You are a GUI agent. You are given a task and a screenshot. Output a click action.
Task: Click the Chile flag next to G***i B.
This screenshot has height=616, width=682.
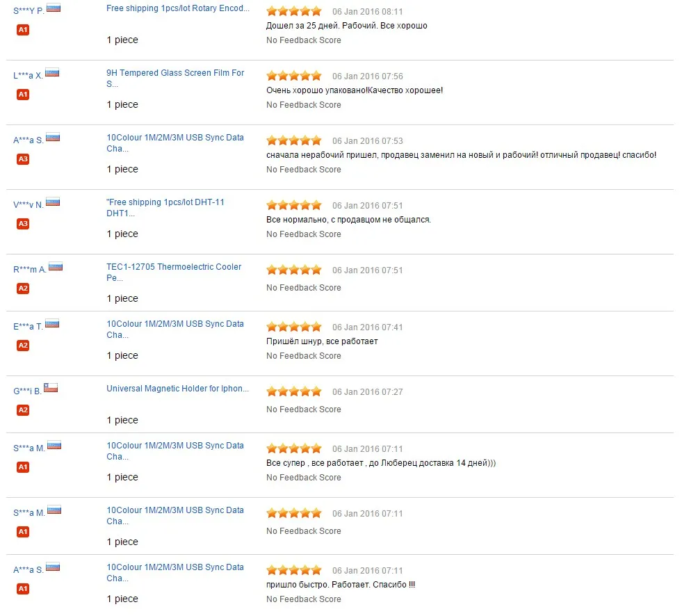point(51,388)
